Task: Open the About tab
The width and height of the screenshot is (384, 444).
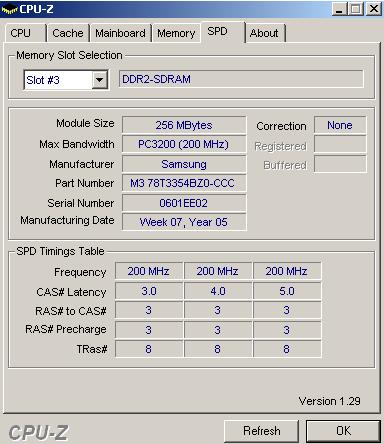Action: coord(265,33)
